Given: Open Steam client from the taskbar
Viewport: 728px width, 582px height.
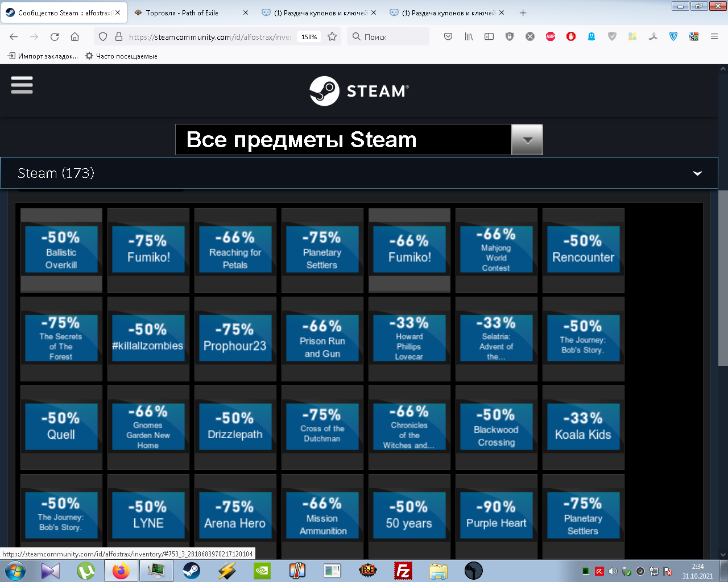Looking at the screenshot, I should point(191,571).
